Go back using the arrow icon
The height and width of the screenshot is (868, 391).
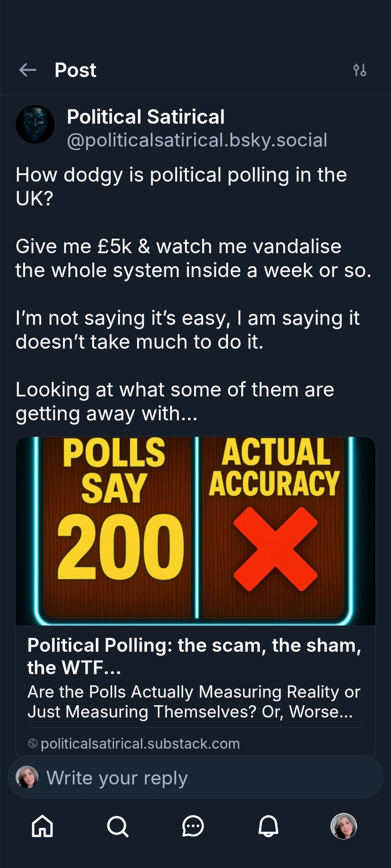pos(28,70)
